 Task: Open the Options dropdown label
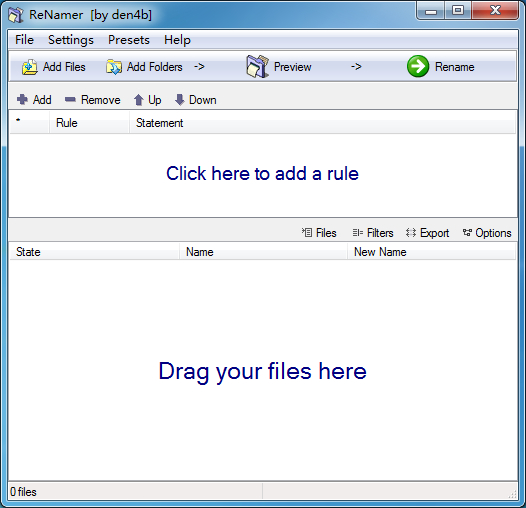coord(493,233)
